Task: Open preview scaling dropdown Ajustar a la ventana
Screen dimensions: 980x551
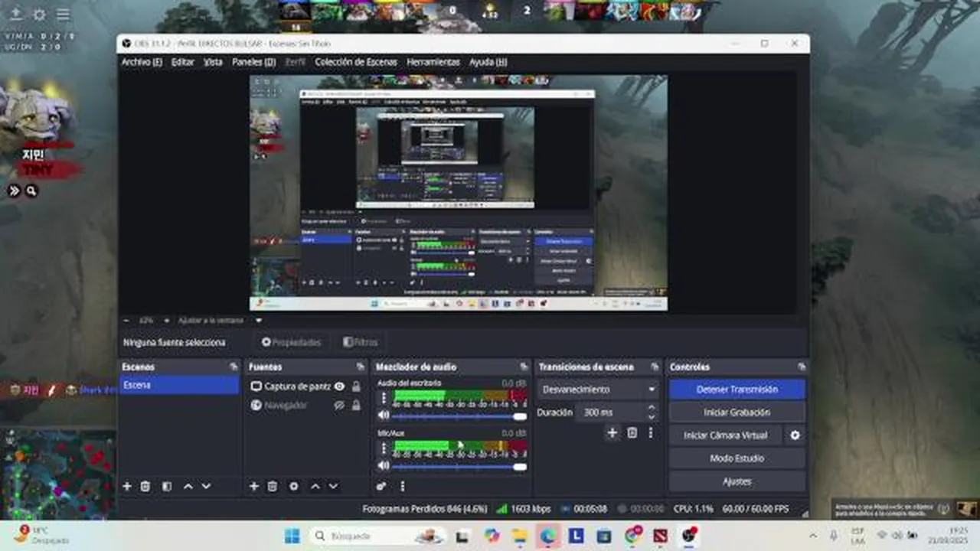Action: (220, 321)
